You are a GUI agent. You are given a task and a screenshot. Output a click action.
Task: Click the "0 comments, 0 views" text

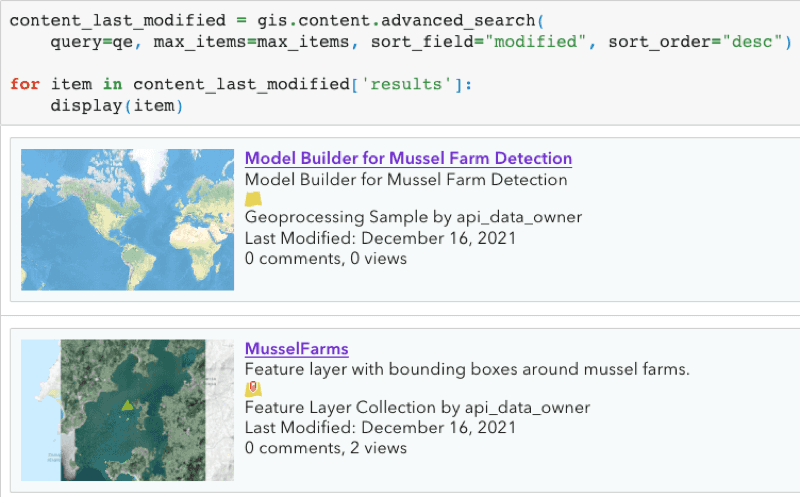[x=326, y=258]
